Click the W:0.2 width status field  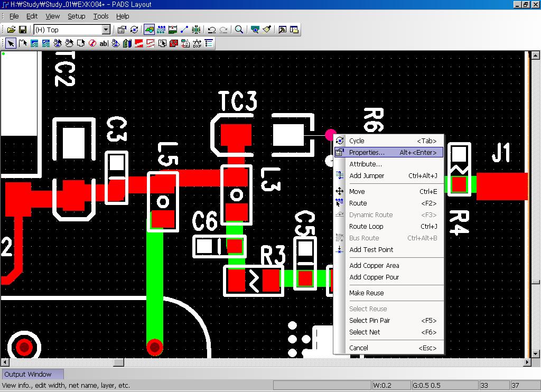[x=391, y=386]
